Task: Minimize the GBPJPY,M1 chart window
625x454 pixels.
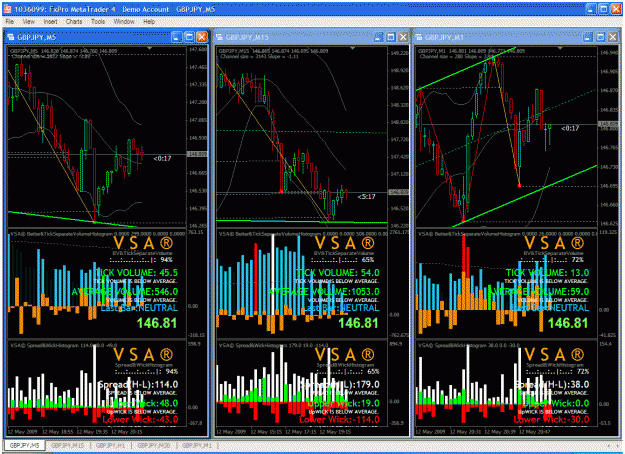Action: (x=588, y=37)
